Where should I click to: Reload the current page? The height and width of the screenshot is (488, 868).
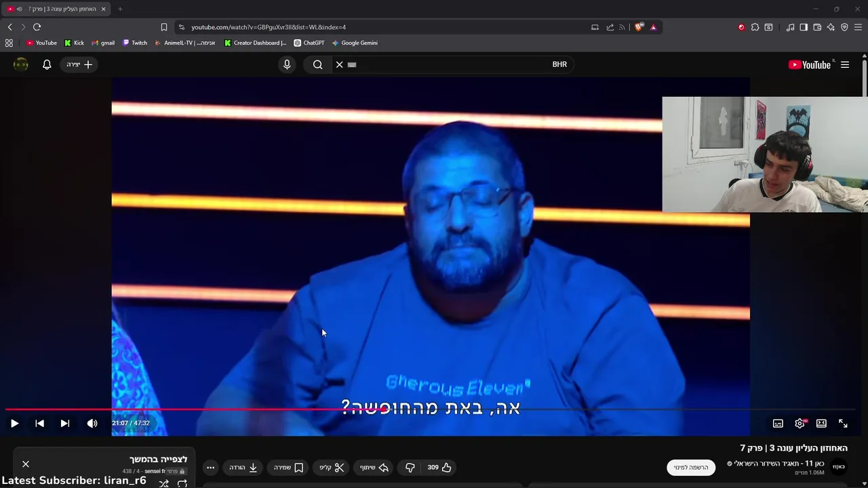tap(37, 27)
